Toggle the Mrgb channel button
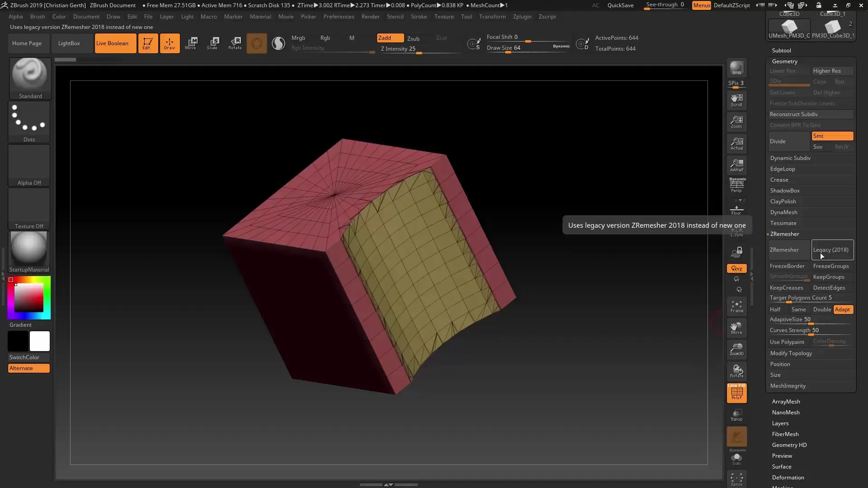The width and height of the screenshot is (868, 488). point(298,38)
